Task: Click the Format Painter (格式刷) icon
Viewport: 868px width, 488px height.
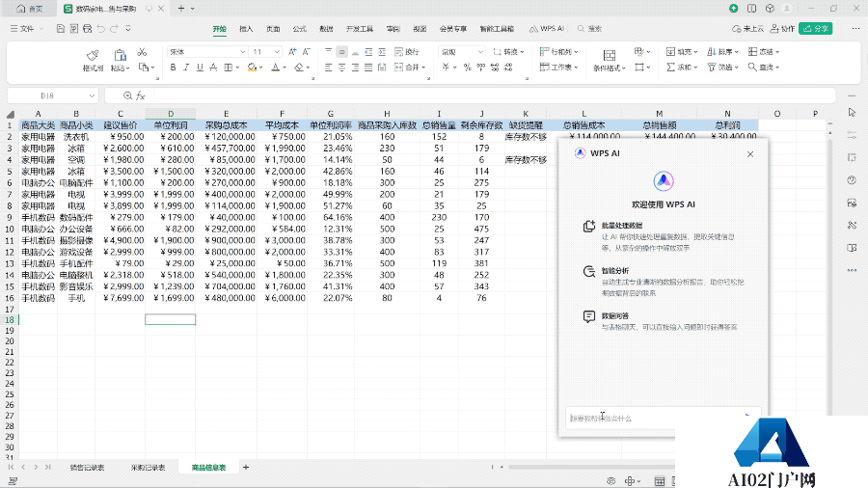Action: click(x=93, y=56)
